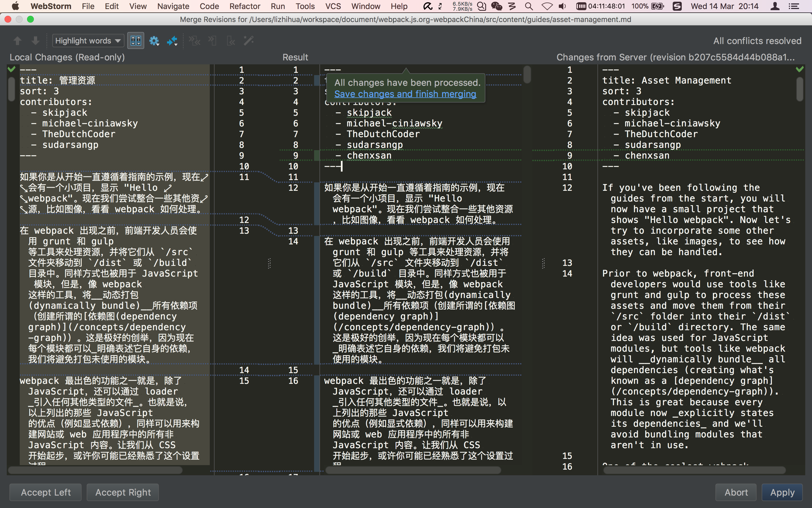Click the splitter grip dots between left and result panes
This screenshot has height=508, width=812.
pyautogui.click(x=269, y=263)
